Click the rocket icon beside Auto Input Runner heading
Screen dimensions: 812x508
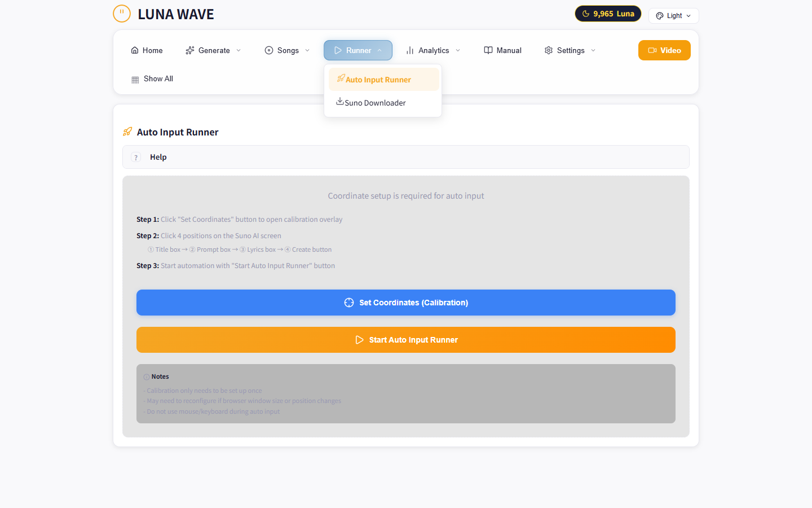[x=127, y=132]
